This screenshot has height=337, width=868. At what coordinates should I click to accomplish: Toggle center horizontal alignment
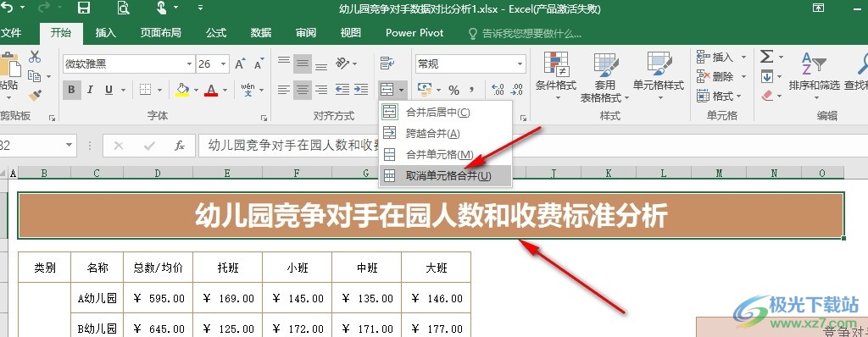click(303, 89)
